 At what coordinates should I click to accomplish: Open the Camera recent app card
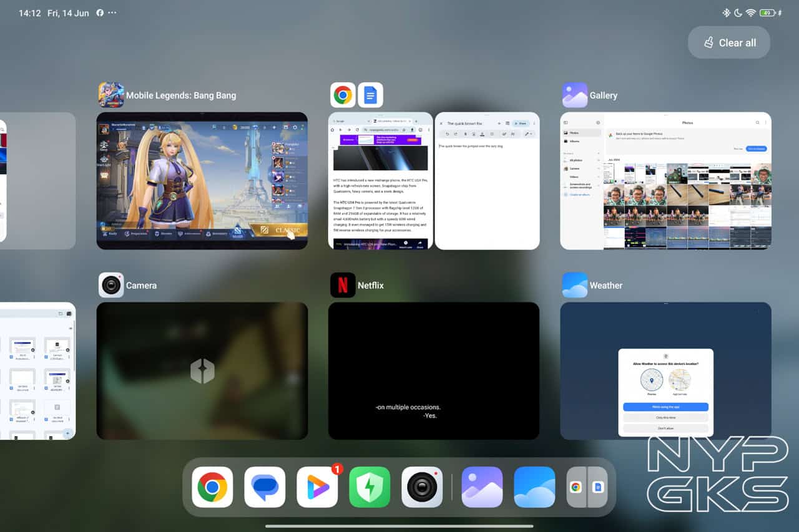pos(202,370)
